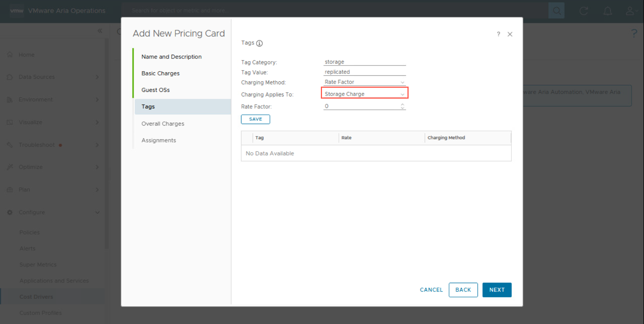Click the search magnifier icon
The width and height of the screenshot is (644, 324).
pos(556,10)
